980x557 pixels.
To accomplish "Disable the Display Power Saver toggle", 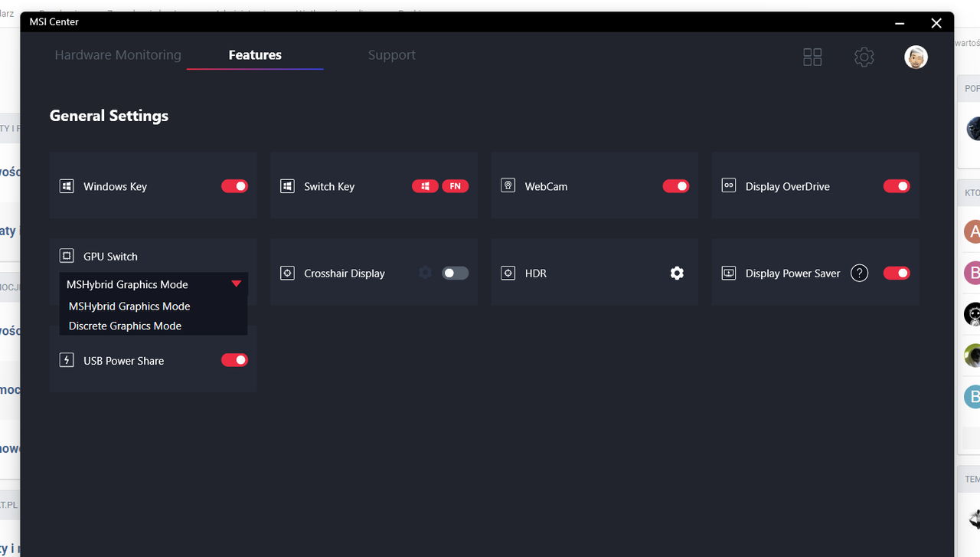I will [x=897, y=273].
